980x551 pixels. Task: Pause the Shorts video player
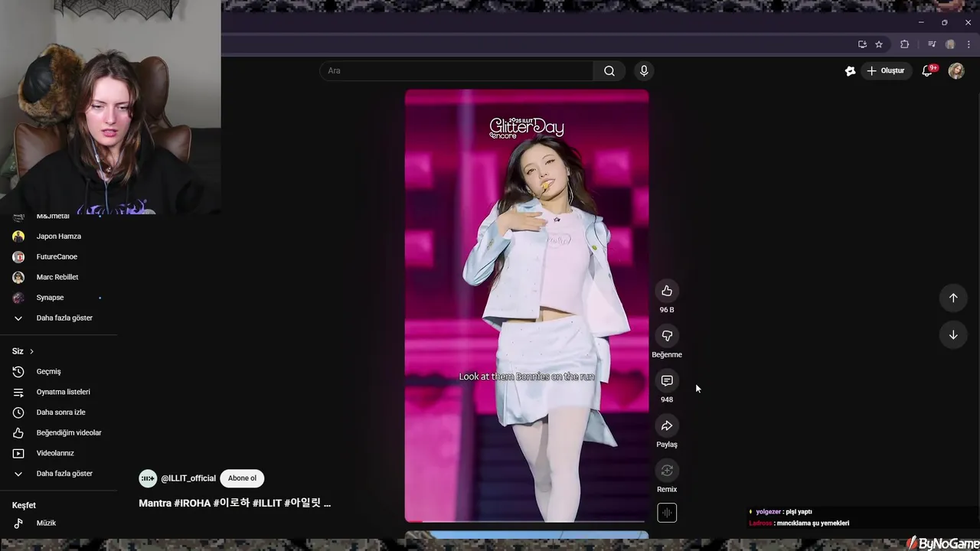[x=527, y=305]
